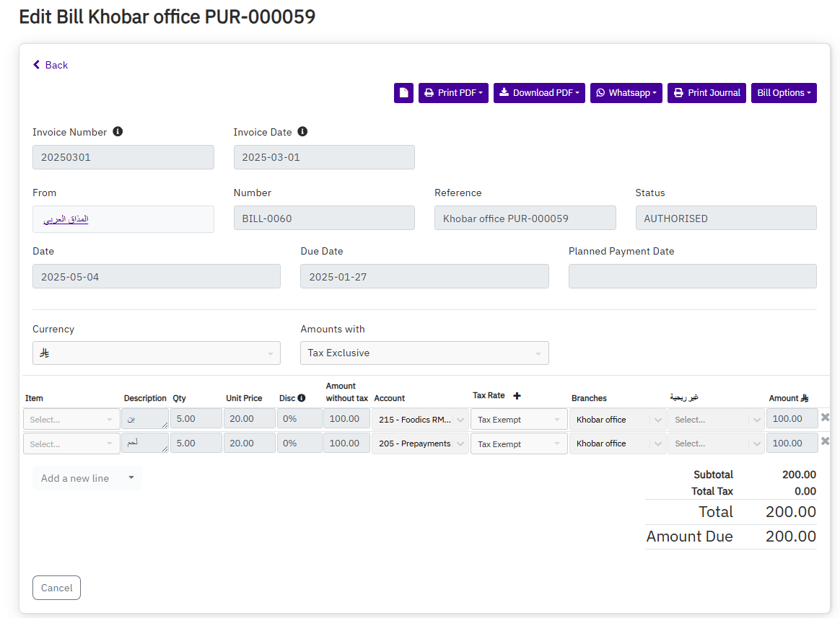
Task: Open the Currency selector dropdown
Action: click(156, 353)
